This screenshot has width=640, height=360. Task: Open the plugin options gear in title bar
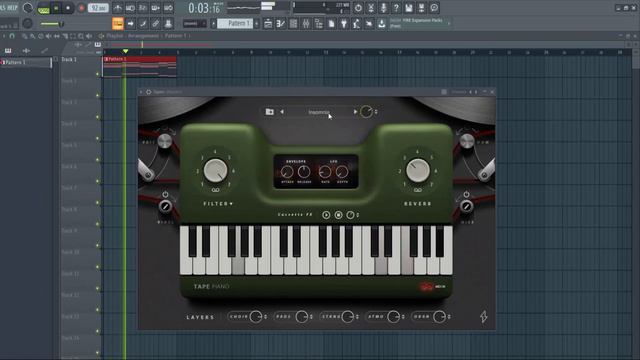tap(149, 92)
